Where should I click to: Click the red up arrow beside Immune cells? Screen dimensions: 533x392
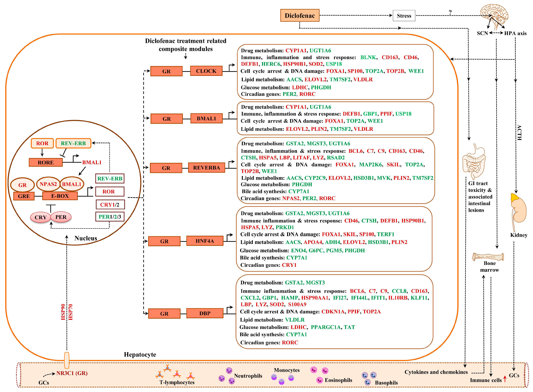pos(505,379)
